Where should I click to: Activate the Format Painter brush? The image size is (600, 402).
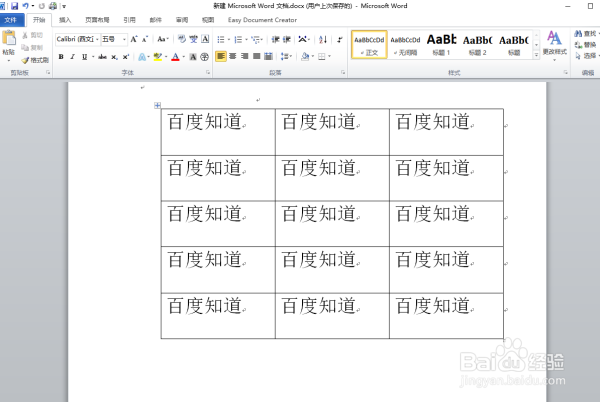pos(35,60)
